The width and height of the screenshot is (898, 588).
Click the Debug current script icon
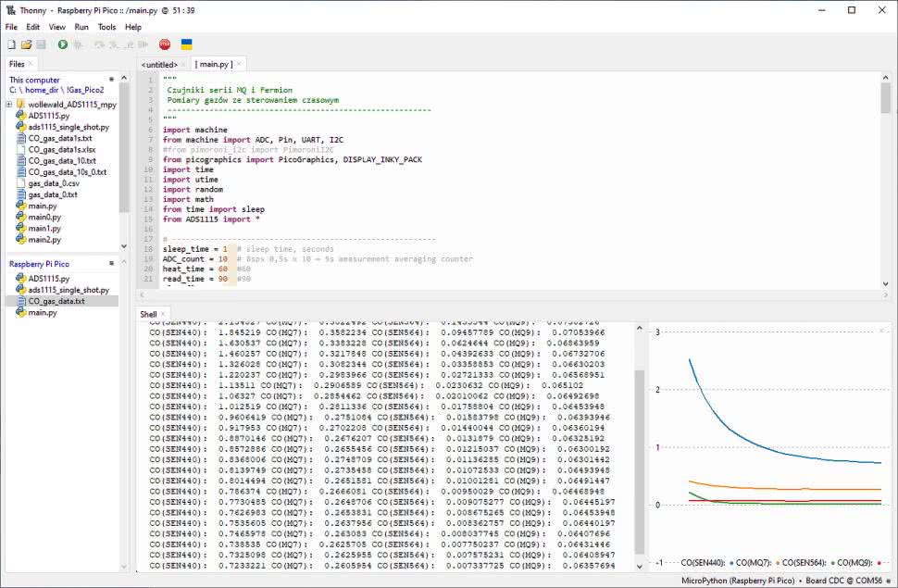(78, 44)
